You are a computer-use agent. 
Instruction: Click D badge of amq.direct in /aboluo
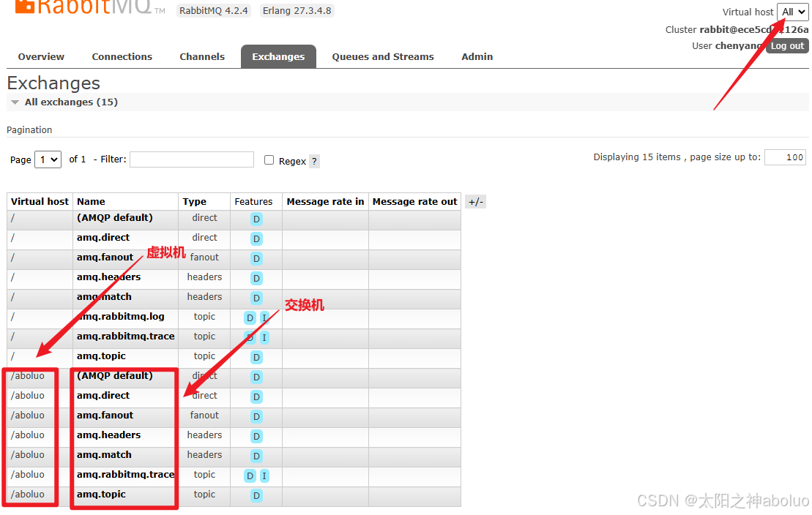[256, 397]
